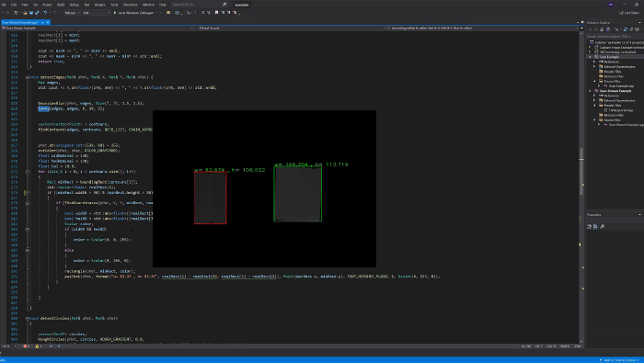
Task: Click Live Share button
Action: click(x=628, y=13)
